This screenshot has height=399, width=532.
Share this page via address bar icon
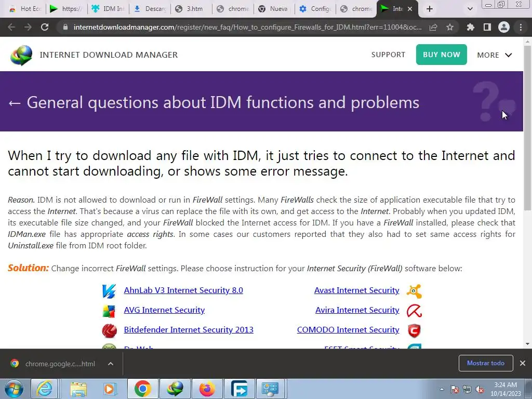coord(433,27)
